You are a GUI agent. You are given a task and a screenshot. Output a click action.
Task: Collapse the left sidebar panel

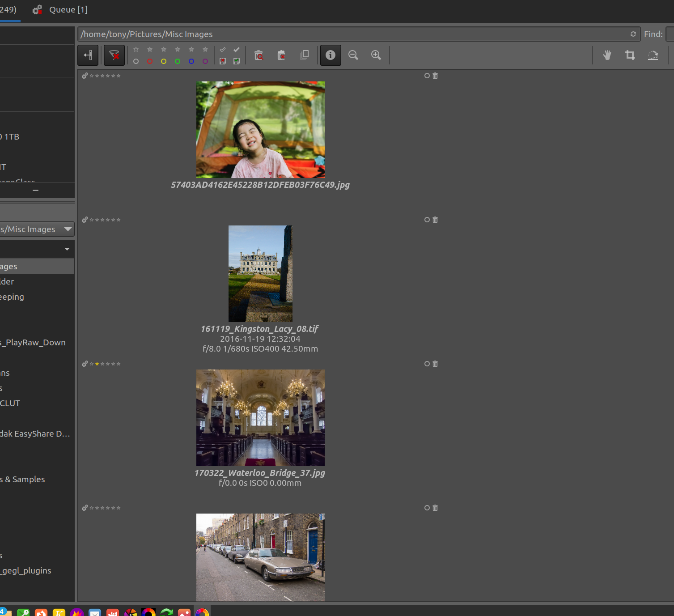pos(88,55)
